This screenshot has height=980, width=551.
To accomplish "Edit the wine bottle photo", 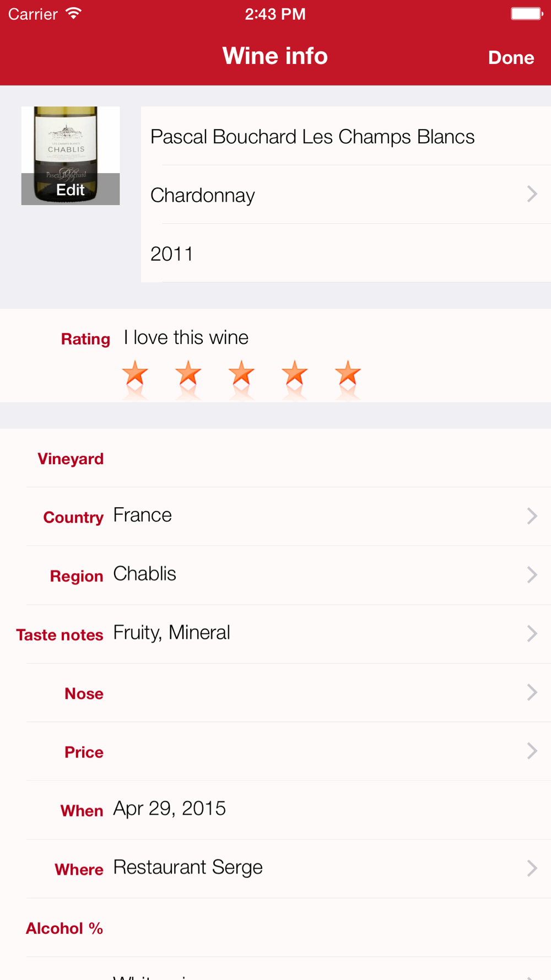I will click(x=71, y=189).
